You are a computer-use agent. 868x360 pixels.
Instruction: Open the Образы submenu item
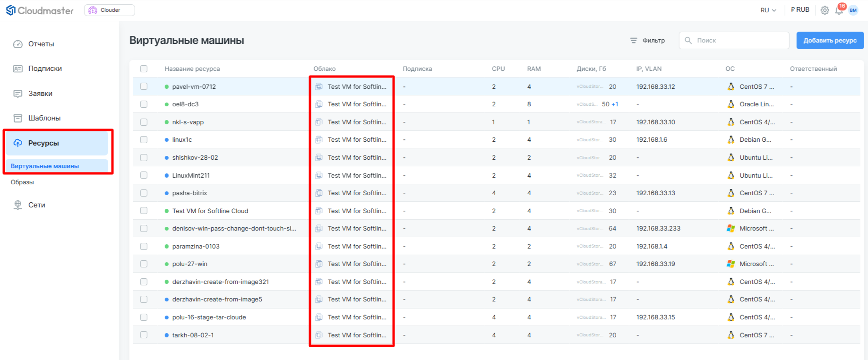(x=22, y=182)
